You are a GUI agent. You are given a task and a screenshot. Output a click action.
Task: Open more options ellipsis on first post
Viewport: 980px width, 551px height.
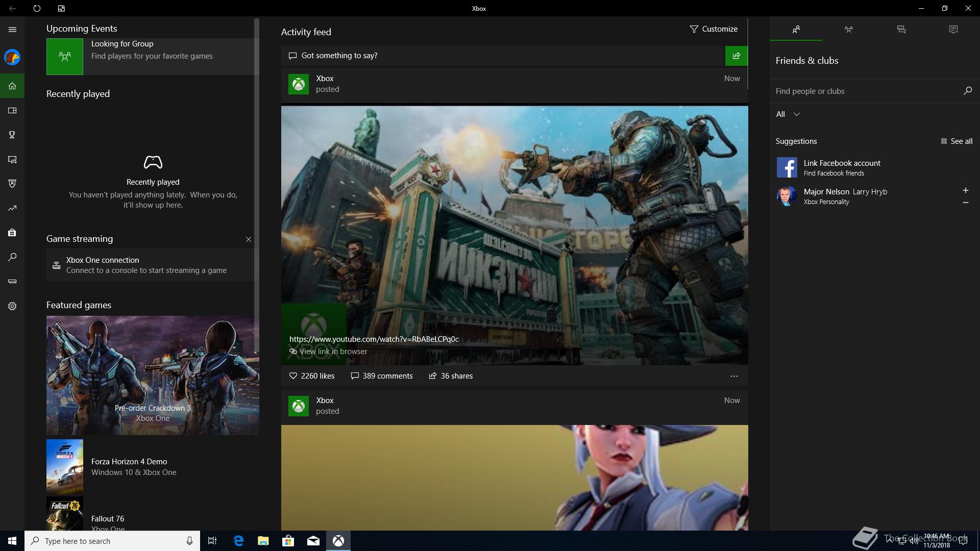click(x=734, y=376)
